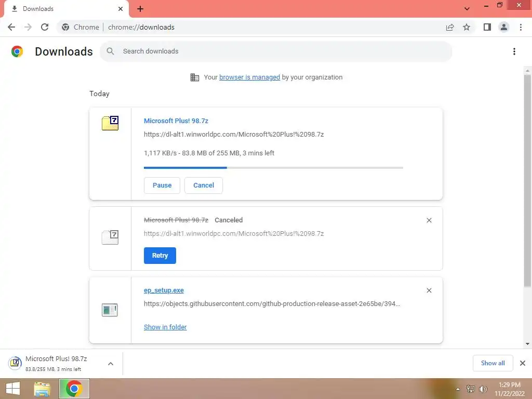Image resolution: width=532 pixels, height=399 pixels.
Task: Retry the canceled download
Action: 160,256
